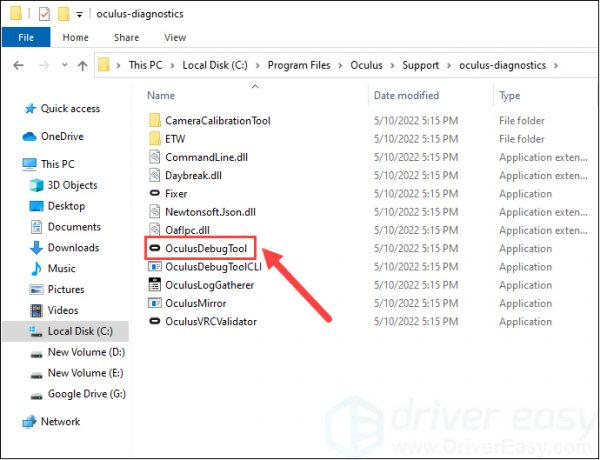The image size is (600, 460).
Task: Click Program Files in address path
Action: 300,65
